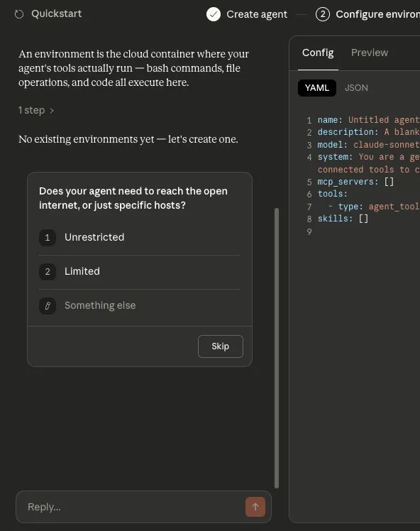Click line number 9 in editor
Viewport: 420px width, 531px height.
click(309, 231)
